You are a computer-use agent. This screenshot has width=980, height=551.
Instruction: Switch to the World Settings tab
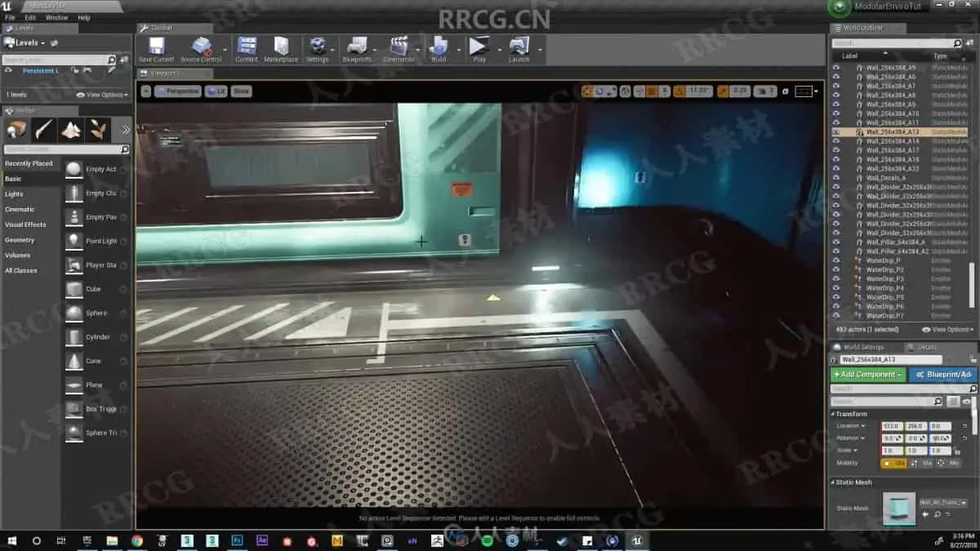click(x=864, y=347)
